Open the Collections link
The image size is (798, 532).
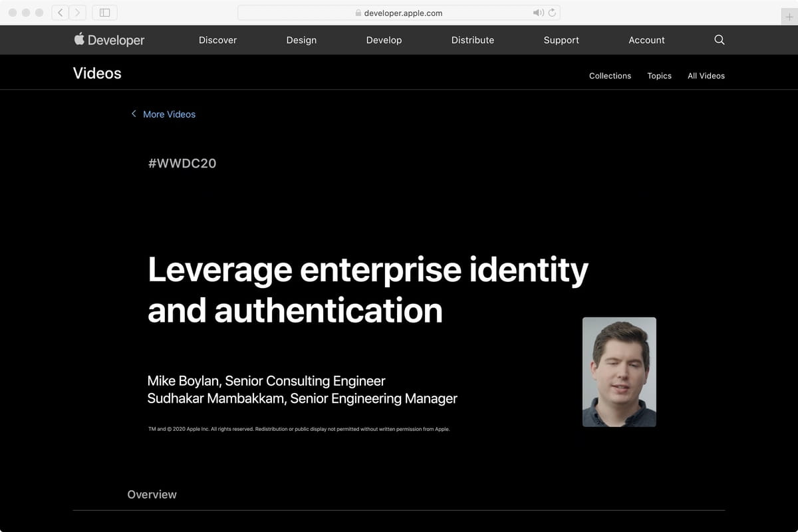[x=610, y=76]
